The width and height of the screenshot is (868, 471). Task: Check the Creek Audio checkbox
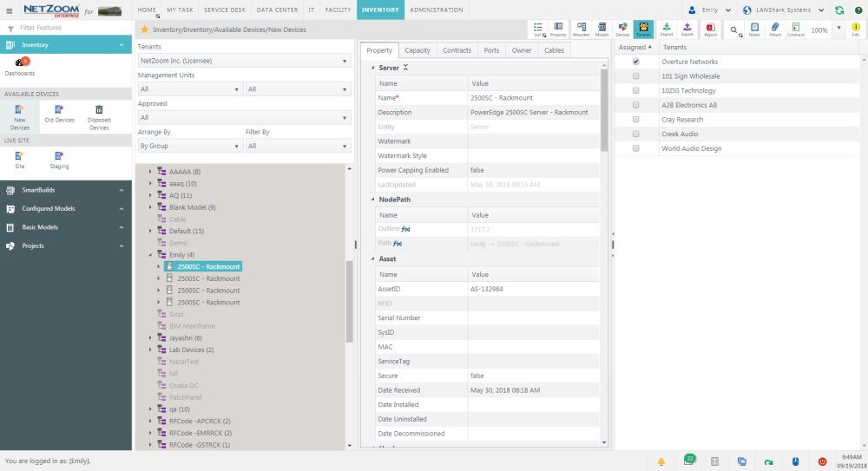[636, 134]
